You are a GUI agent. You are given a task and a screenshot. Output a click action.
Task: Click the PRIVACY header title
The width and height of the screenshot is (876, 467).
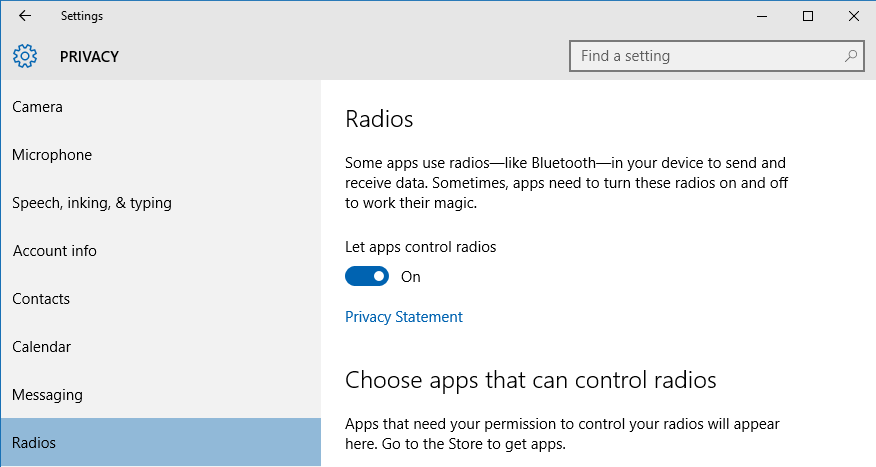[x=89, y=57]
